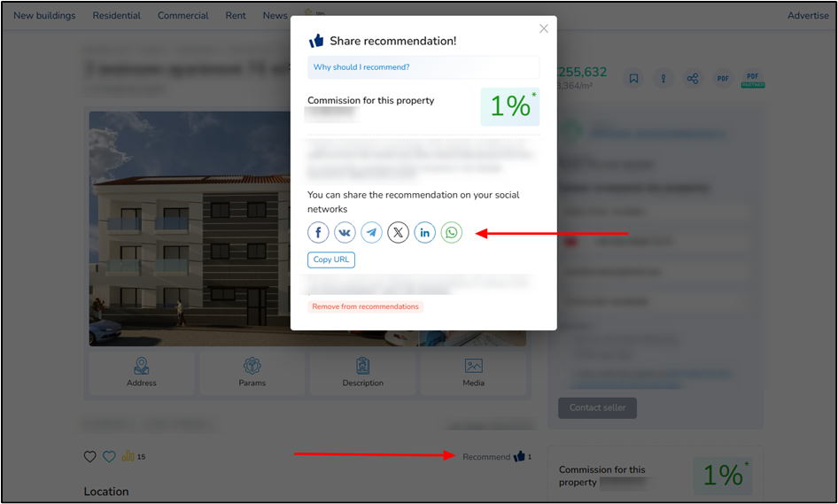This screenshot has height=504, width=838.
Task: Click 1% commission box below Contact seller
Action: pyautogui.click(x=723, y=475)
